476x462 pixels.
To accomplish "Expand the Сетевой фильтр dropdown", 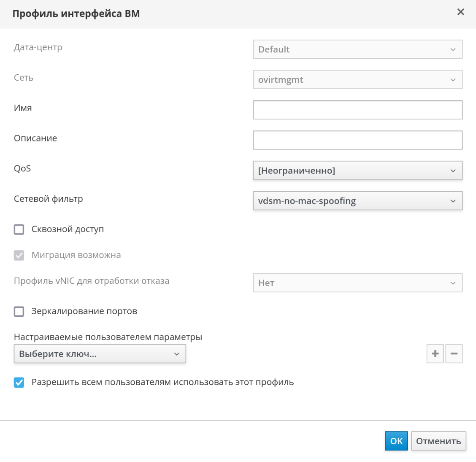I will pyautogui.click(x=357, y=201).
